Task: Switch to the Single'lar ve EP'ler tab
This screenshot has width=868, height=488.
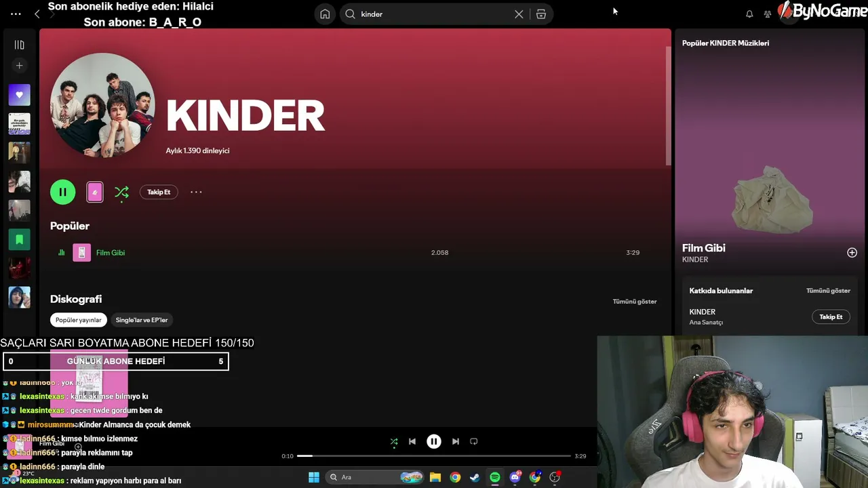Action: (x=142, y=320)
